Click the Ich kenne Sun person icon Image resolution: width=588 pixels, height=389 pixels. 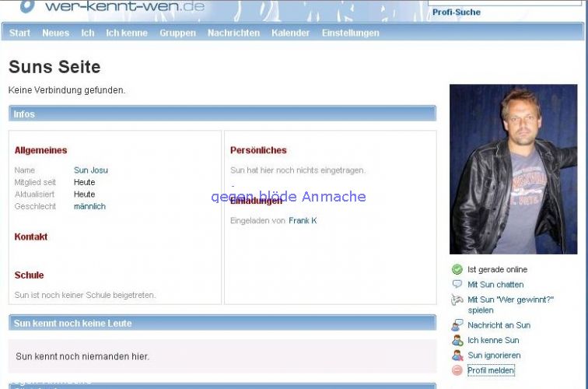457,340
